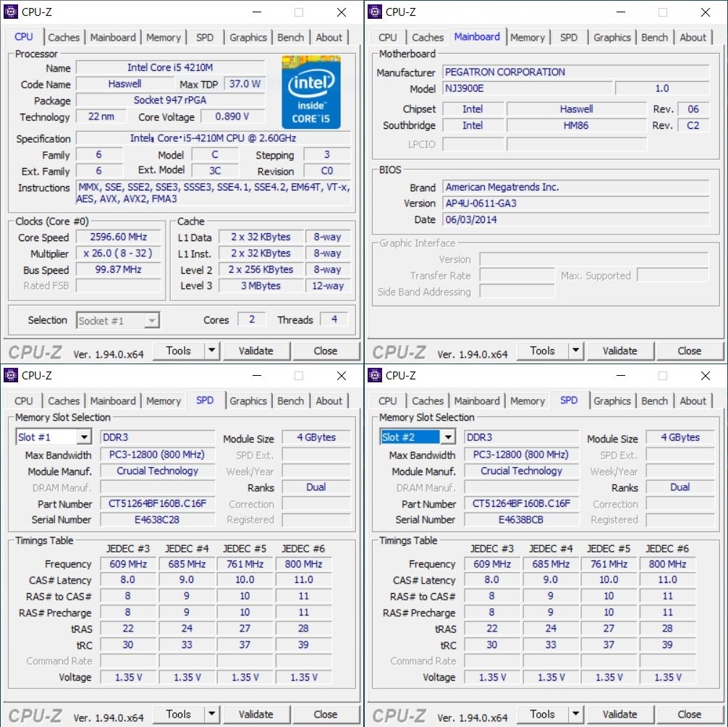This screenshot has width=728, height=727.
Task: Close the Mainboard CPU-Z window with X
Action: pos(706,12)
